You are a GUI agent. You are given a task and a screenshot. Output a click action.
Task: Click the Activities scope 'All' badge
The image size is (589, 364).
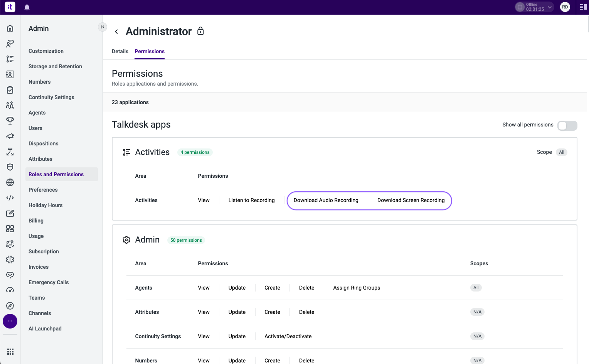tap(562, 152)
